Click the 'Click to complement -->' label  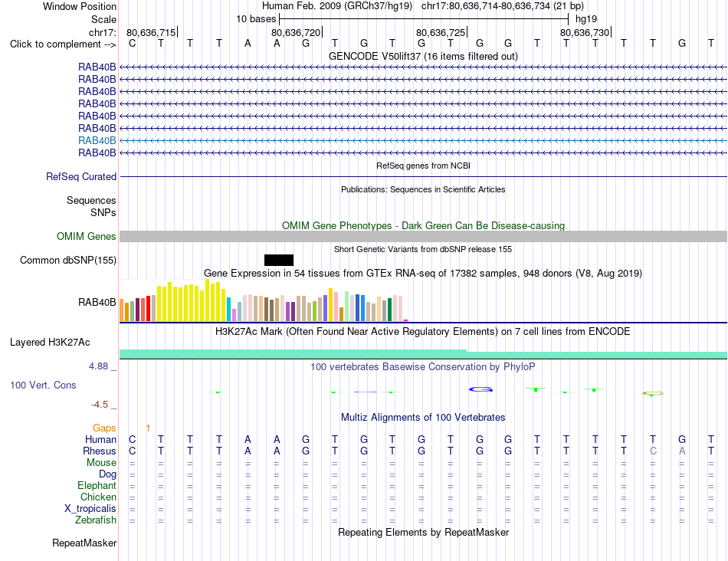[63, 44]
